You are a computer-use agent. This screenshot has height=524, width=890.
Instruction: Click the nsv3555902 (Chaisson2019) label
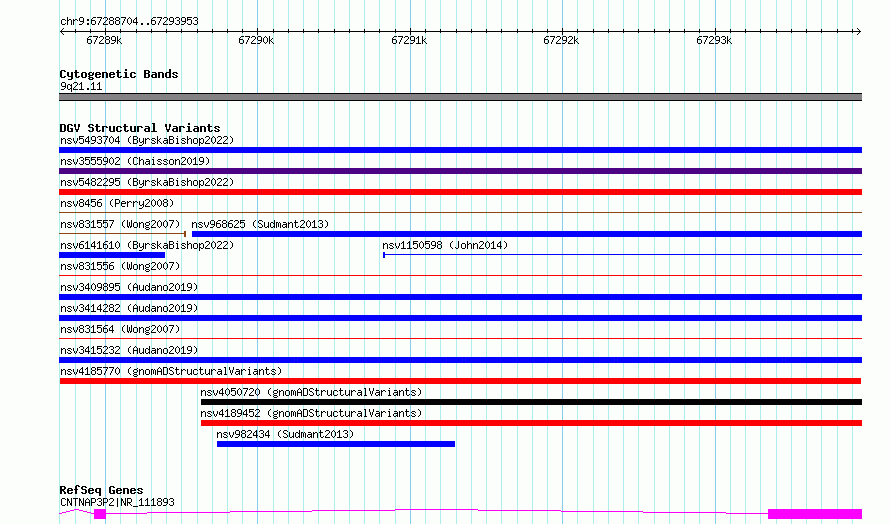tap(135, 161)
